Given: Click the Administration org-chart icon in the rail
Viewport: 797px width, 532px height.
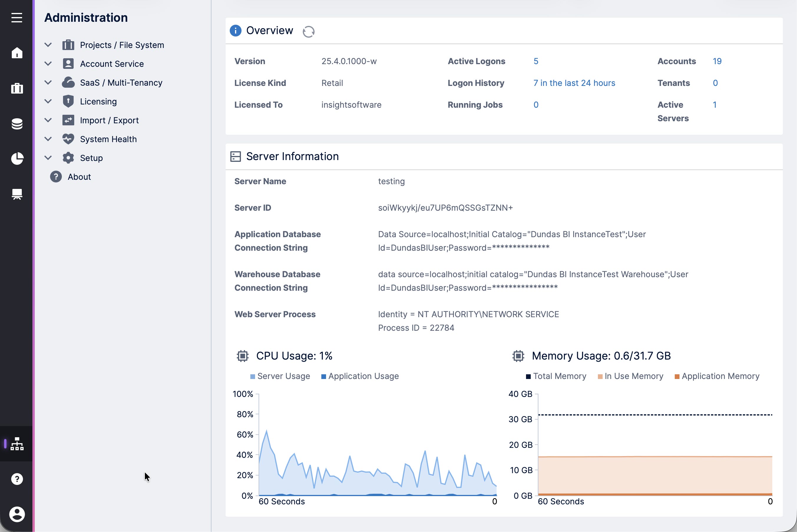Looking at the screenshot, I should (16, 444).
